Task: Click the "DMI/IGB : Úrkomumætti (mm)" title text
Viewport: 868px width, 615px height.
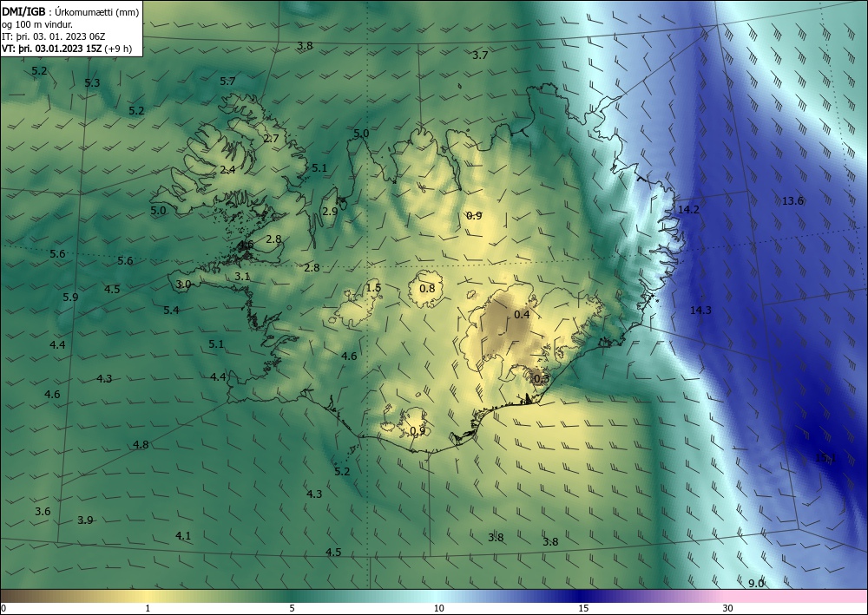Action: point(70,11)
